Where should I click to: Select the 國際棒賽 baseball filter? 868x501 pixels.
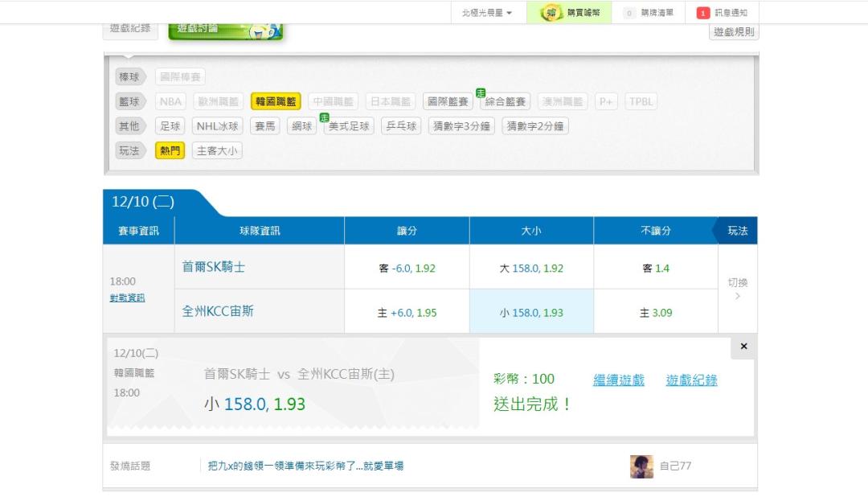pyautogui.click(x=181, y=77)
